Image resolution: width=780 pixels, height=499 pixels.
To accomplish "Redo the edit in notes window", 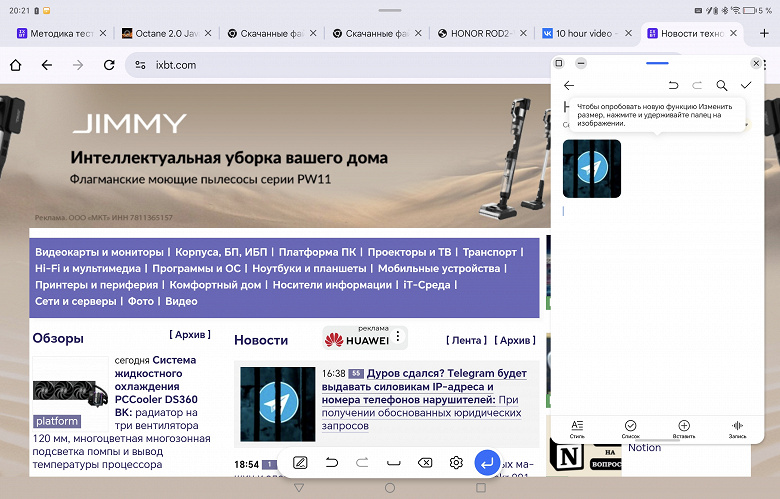I will tap(697, 86).
